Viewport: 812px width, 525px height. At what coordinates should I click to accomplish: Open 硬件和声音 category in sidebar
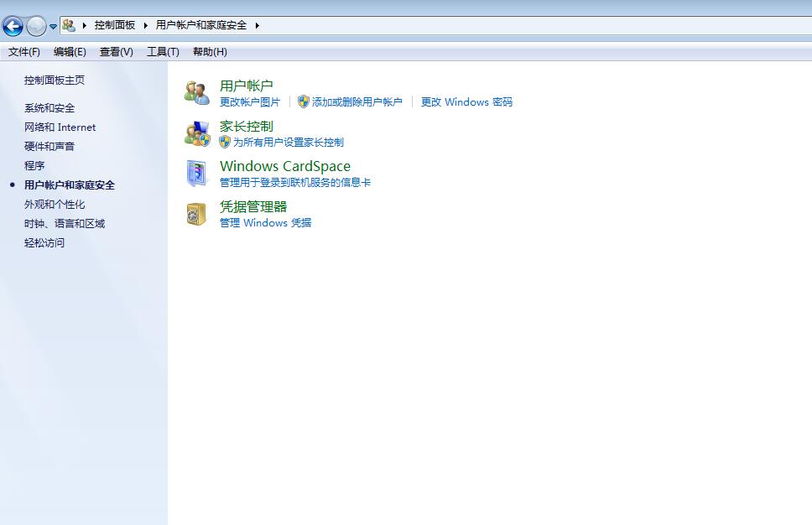pos(49,147)
